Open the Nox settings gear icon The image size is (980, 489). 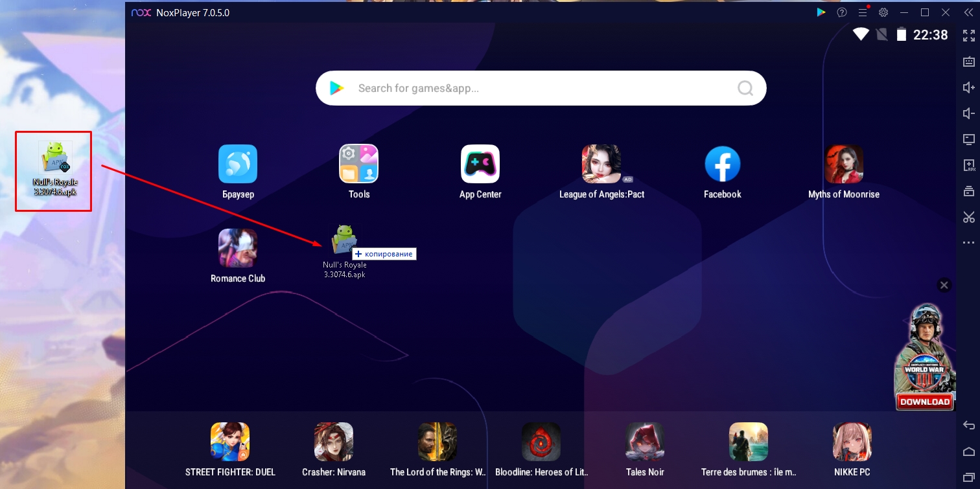(883, 12)
